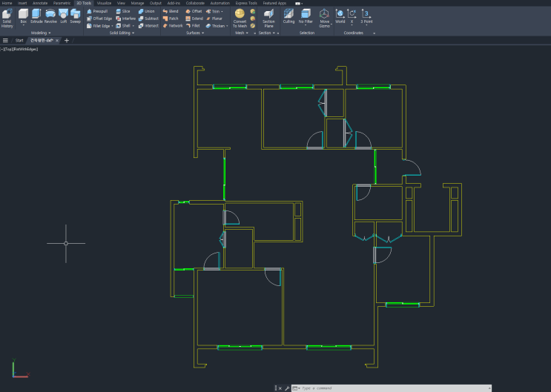Click the Top view viewport control
The image size is (551, 392).
pyautogui.click(x=7, y=49)
